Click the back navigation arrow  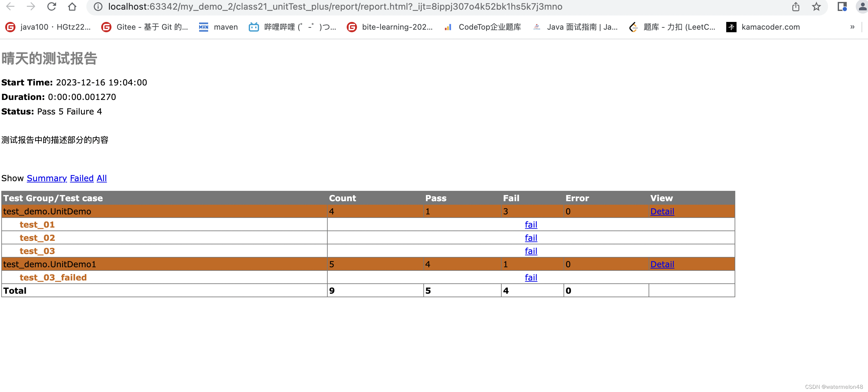coord(10,6)
